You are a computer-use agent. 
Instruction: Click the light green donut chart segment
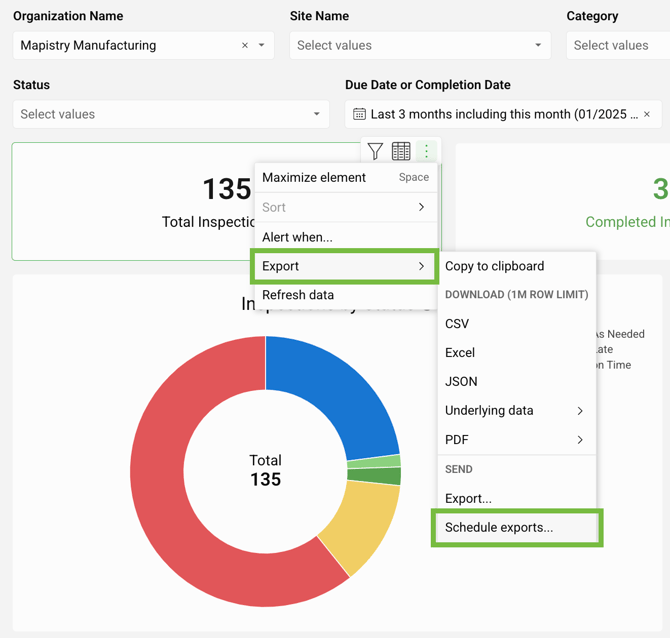(x=374, y=462)
